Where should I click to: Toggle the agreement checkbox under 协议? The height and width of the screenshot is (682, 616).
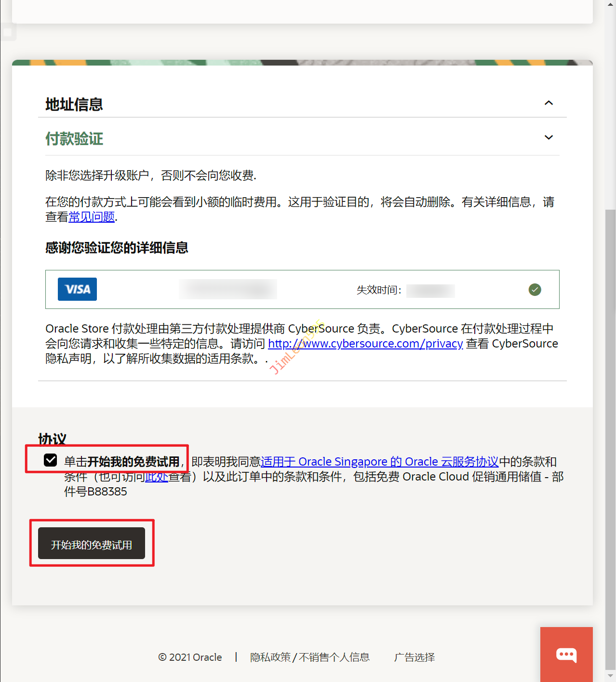click(x=51, y=460)
